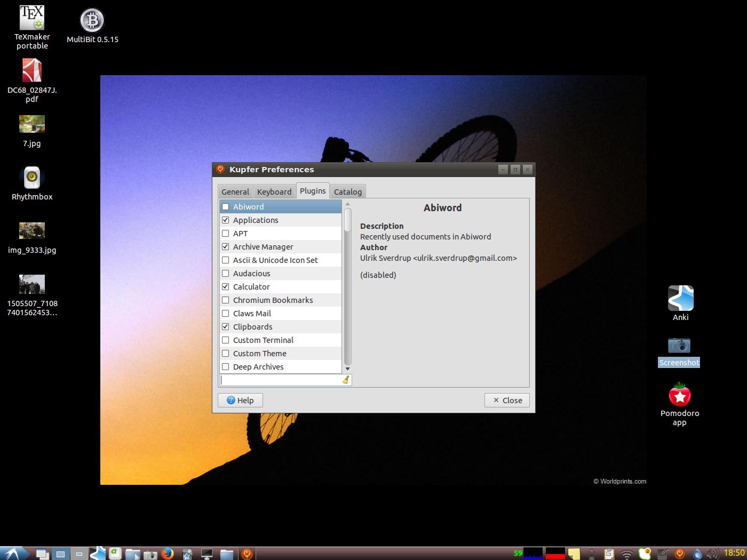747x560 pixels.
Task: Click the monitor icon in taskbar
Action: pyautogui.click(x=206, y=554)
